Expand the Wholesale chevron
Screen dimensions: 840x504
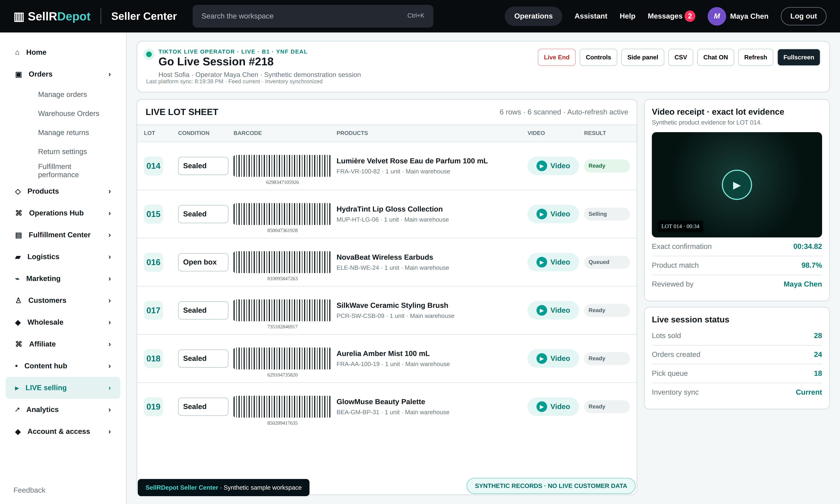pyautogui.click(x=109, y=322)
